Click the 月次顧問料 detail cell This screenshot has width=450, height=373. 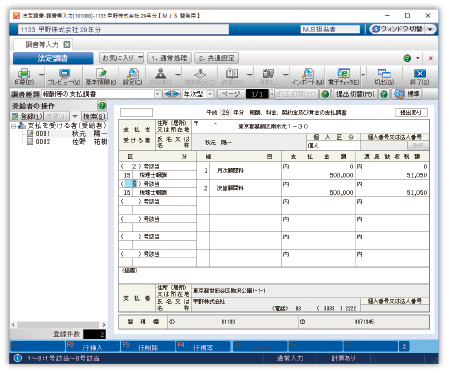[245, 171]
